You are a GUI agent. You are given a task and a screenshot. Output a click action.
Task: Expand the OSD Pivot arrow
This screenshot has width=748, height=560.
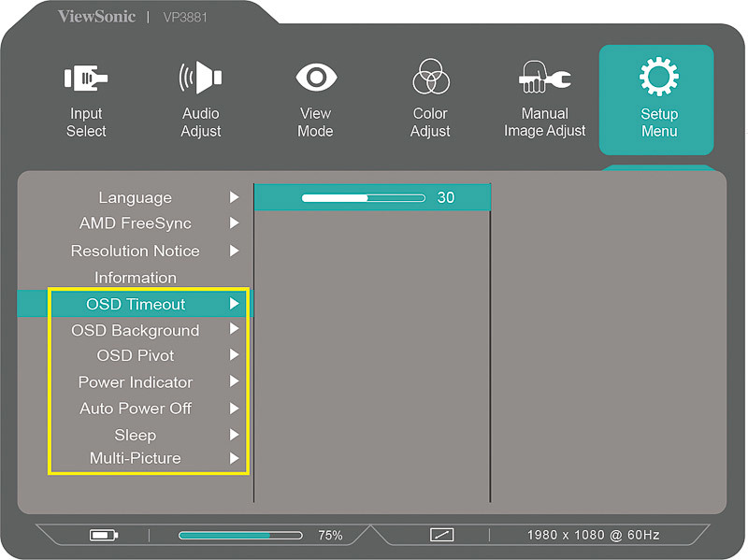click(234, 354)
